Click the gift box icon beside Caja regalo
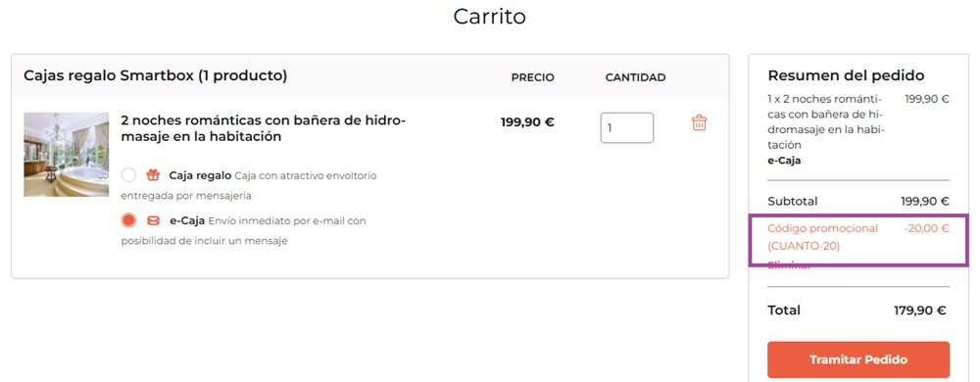Screen dimensions: 980x382 click(153, 175)
